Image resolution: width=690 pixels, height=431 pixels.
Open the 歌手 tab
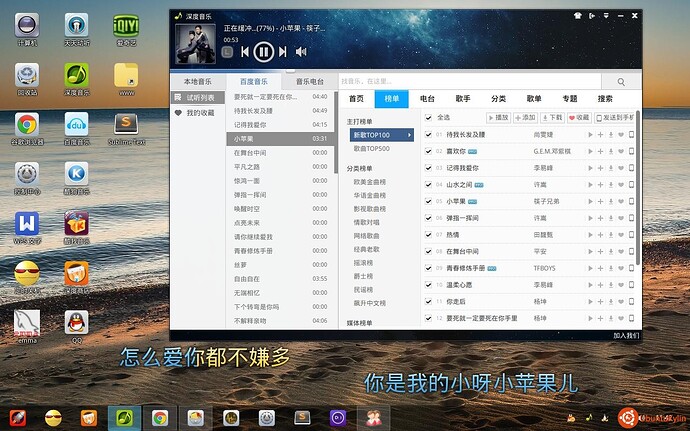[463, 99]
